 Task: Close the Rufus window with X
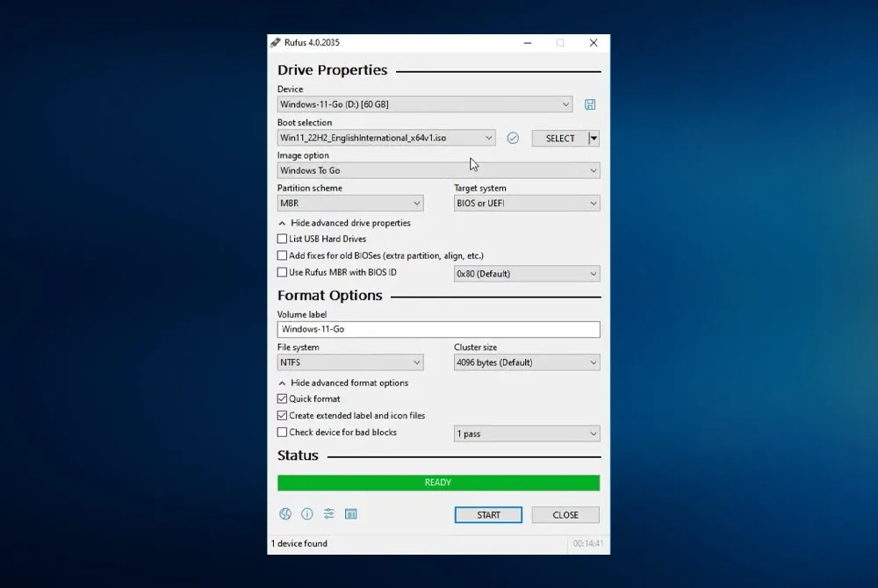click(x=594, y=43)
